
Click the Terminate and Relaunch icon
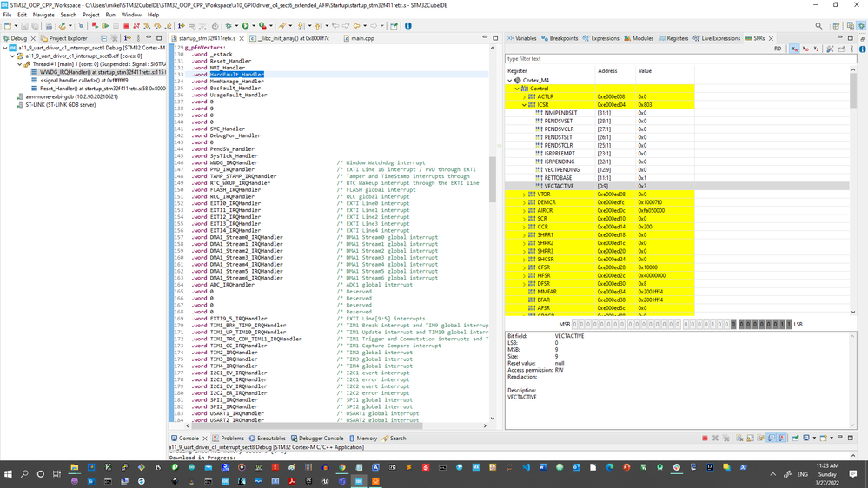(95, 25)
